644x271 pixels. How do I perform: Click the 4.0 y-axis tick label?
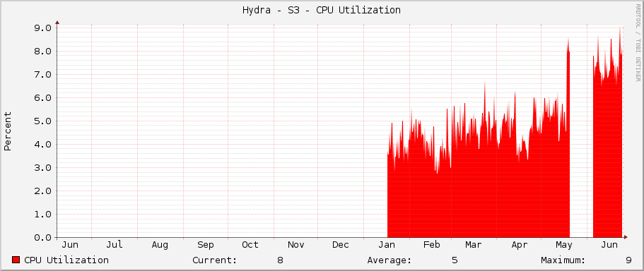click(x=42, y=144)
